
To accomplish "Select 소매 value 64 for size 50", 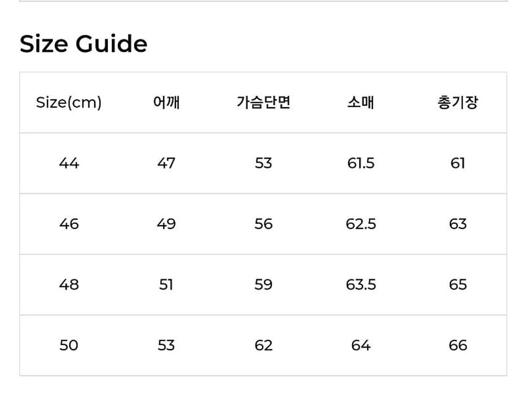I will (x=361, y=345).
